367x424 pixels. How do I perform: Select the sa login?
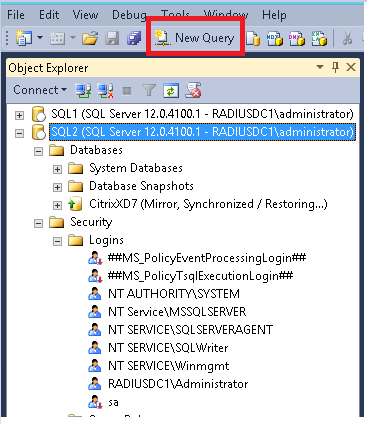(113, 402)
